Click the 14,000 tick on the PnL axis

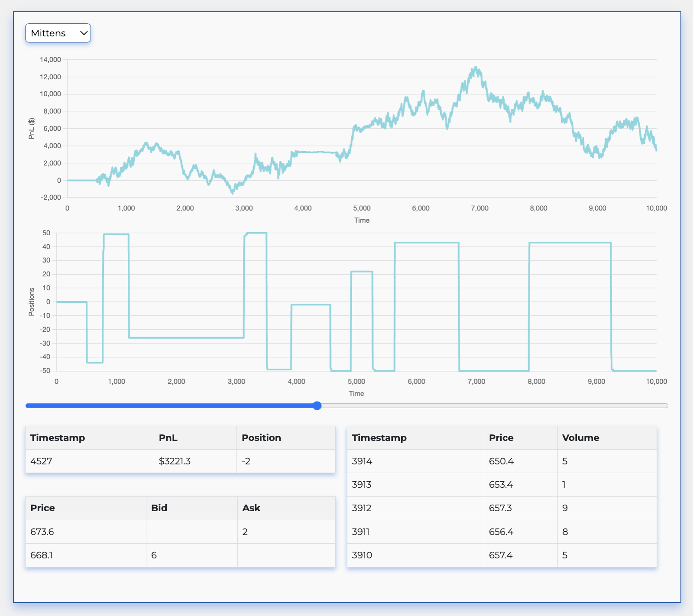pyautogui.click(x=51, y=59)
